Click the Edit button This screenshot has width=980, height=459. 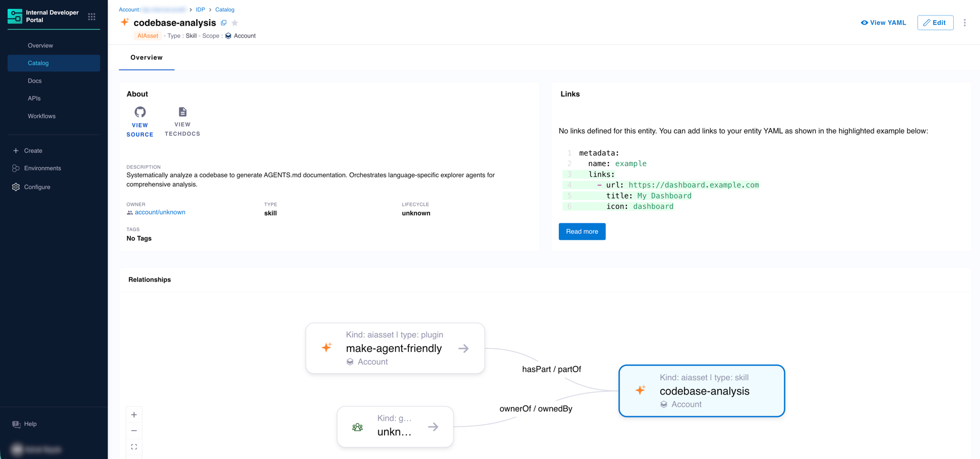click(935, 23)
